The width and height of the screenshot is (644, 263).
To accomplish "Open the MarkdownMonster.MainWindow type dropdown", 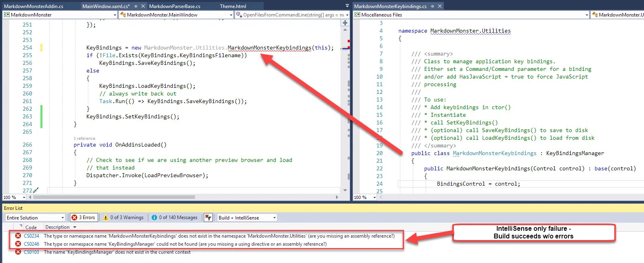I will coord(176,15).
